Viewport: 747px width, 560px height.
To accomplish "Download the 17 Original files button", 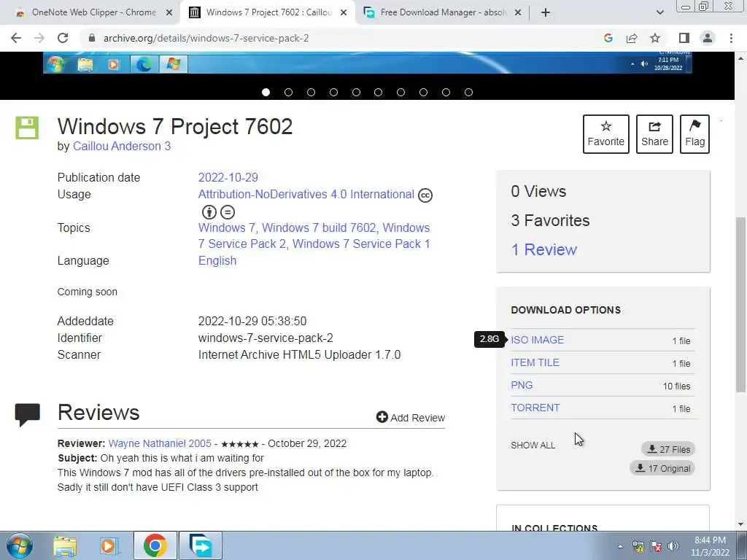I will coord(662,468).
